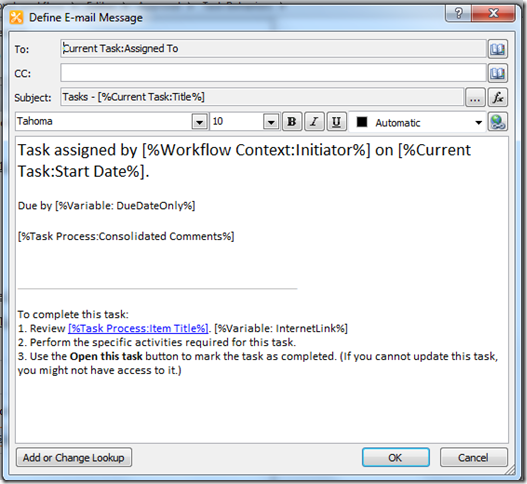Open the Automatic font color dropdown

tap(479, 123)
